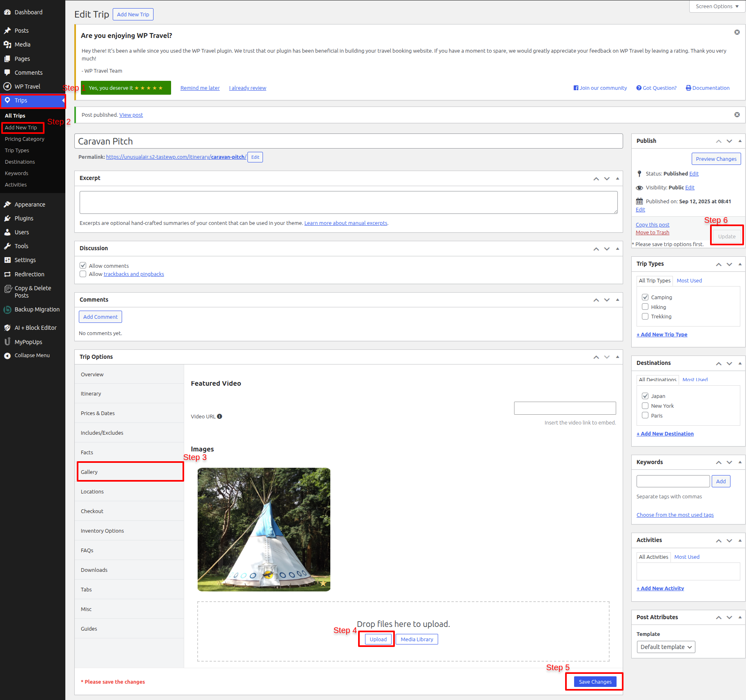This screenshot has width=746, height=700.
Task: Check the Hiking trip type
Action: click(x=645, y=307)
